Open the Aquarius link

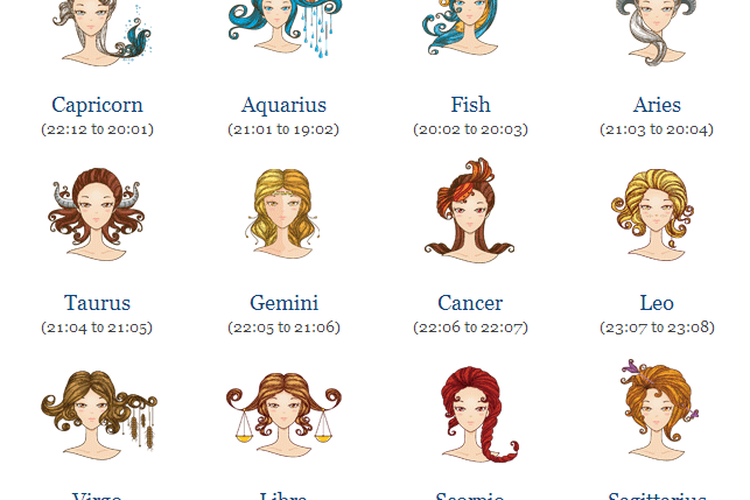(x=284, y=105)
